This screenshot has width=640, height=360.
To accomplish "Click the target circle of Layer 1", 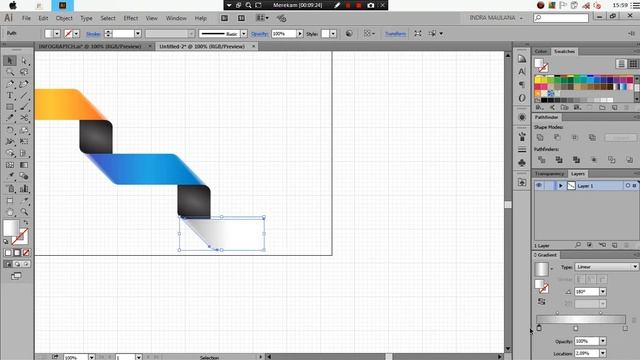I will 628,186.
